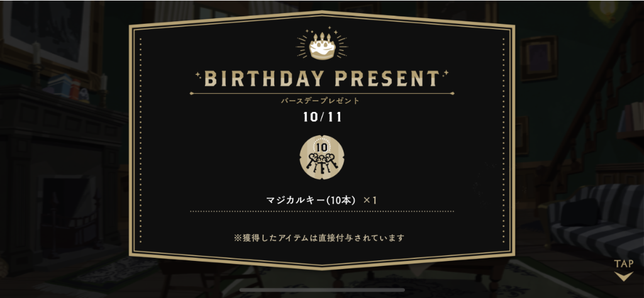Tap the ※獲得したアイテム notice text
Image resolution: width=644 pixels, height=298 pixels.
(x=319, y=237)
